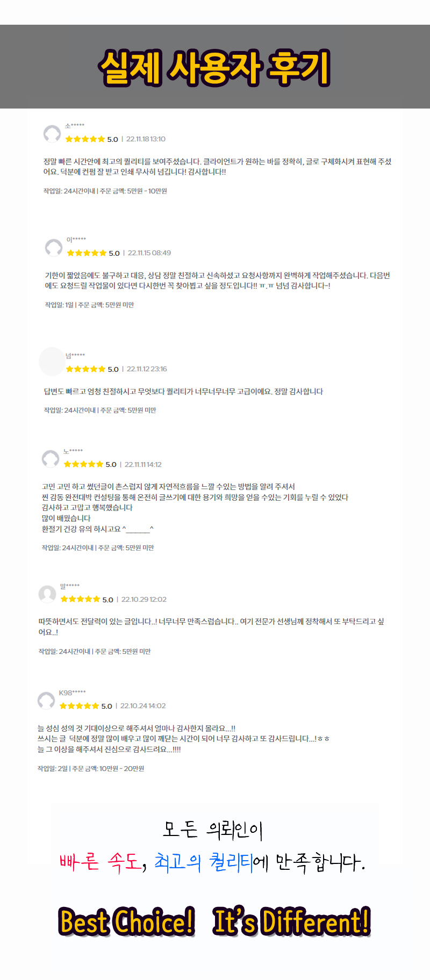Image resolution: width=430 pixels, height=980 pixels.
Task: Click the username 소***** in the first review
Action: tap(75, 126)
